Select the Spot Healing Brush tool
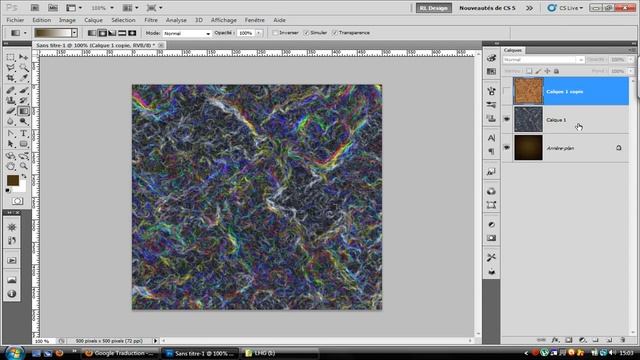The width and height of the screenshot is (640, 360). click(x=11, y=90)
